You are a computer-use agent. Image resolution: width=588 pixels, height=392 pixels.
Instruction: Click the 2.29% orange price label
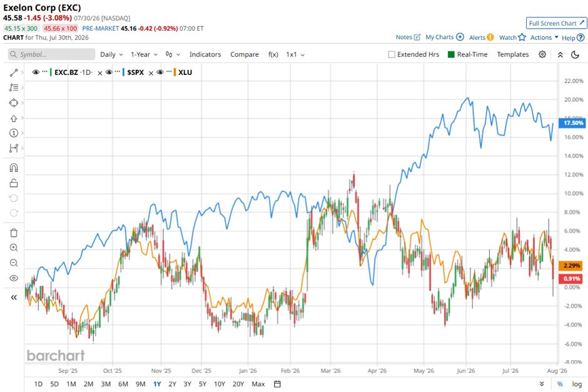coord(570,266)
